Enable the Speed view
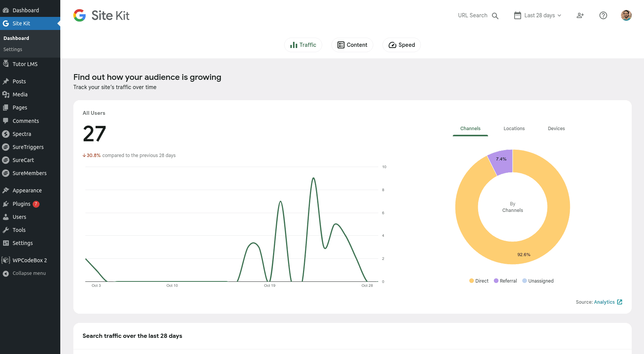 click(x=401, y=45)
